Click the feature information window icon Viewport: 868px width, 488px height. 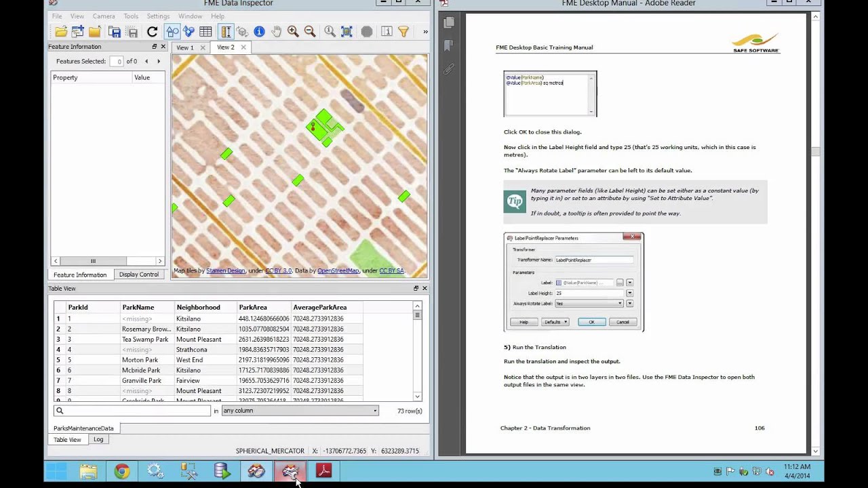[x=387, y=31]
